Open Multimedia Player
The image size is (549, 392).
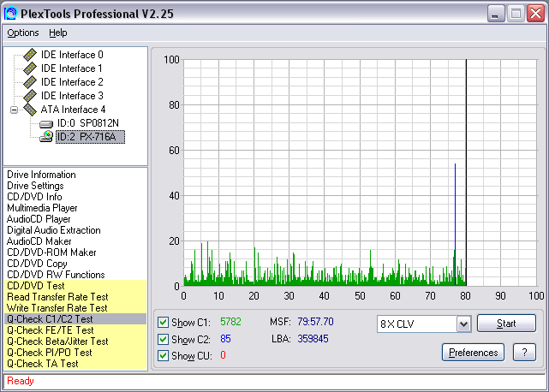[x=42, y=208]
